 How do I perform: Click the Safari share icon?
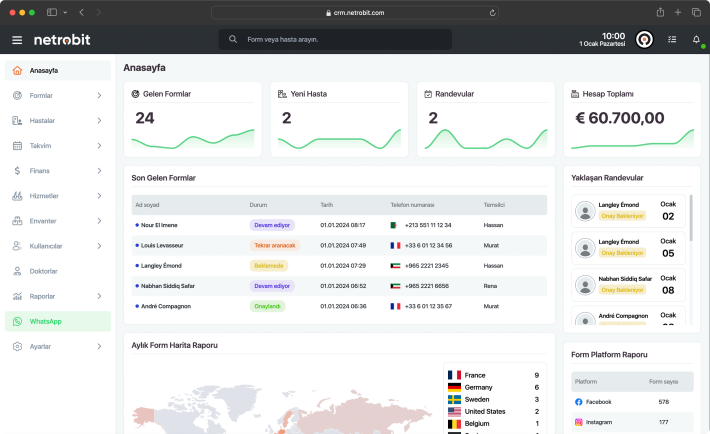[x=660, y=12]
